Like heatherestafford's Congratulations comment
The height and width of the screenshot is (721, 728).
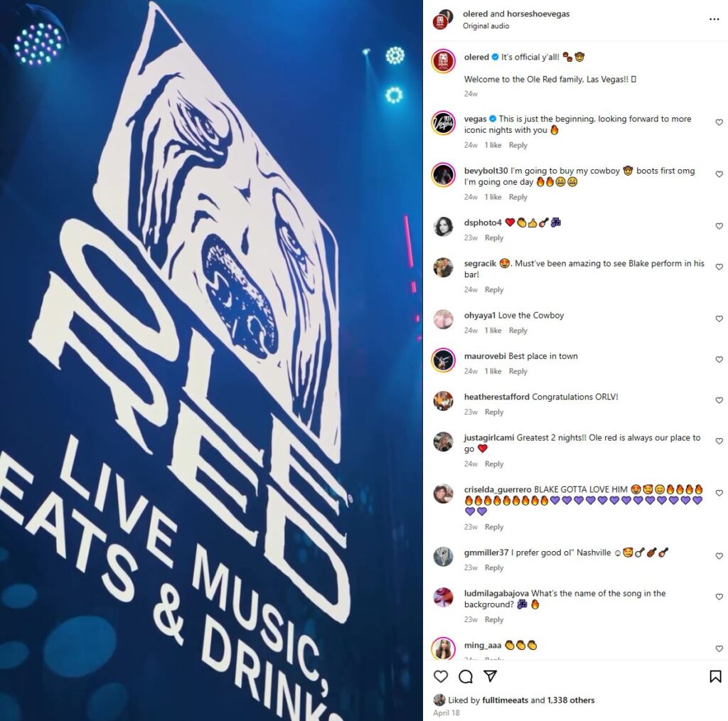(x=719, y=400)
